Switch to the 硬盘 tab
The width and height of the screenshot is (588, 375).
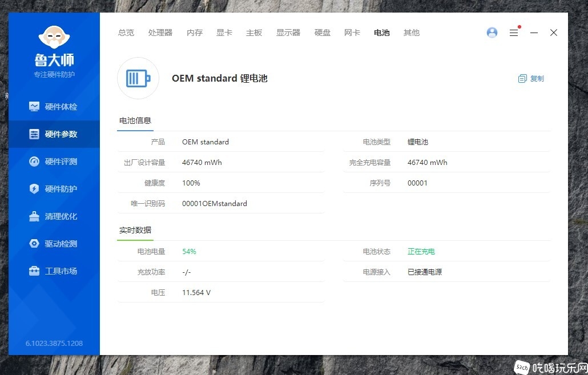coord(323,33)
